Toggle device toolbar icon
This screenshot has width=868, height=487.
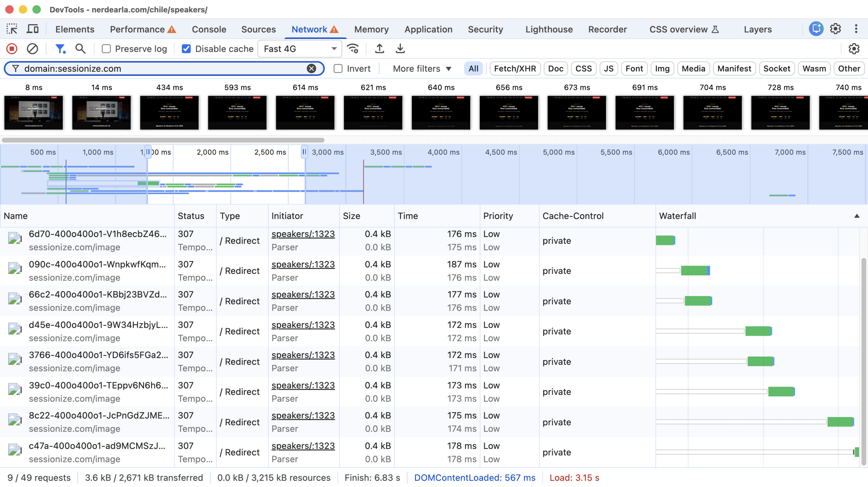pyautogui.click(x=32, y=29)
